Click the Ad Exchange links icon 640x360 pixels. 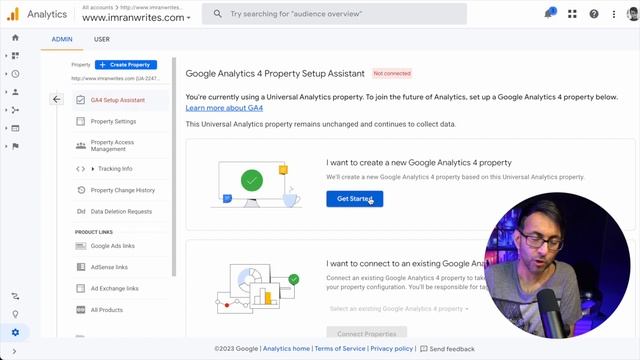click(80, 288)
